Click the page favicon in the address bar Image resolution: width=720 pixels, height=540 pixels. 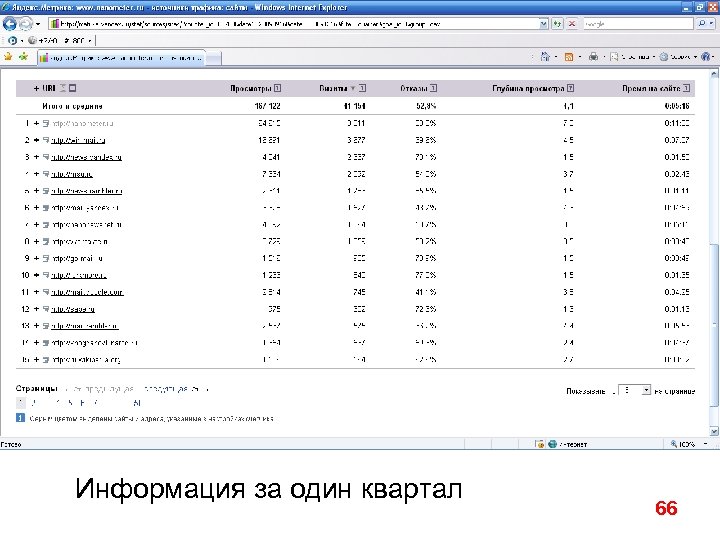click(55, 24)
